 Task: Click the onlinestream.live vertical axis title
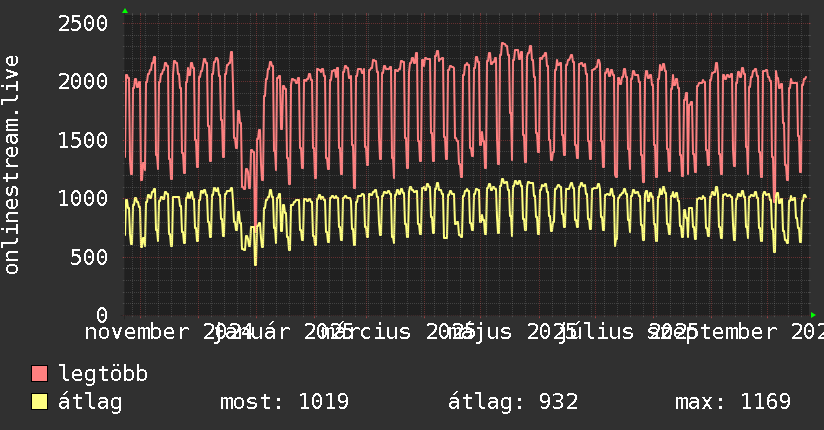point(11,165)
